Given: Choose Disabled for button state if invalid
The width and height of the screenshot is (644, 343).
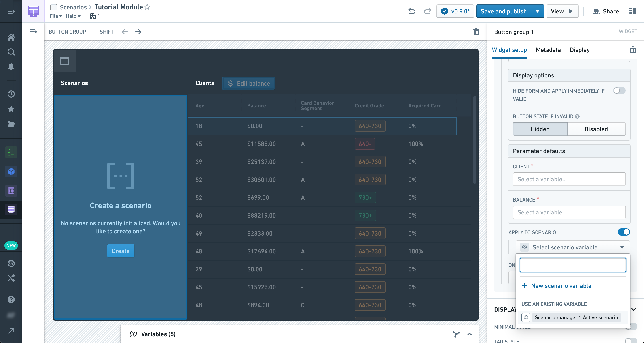Looking at the screenshot, I should pyautogui.click(x=596, y=129).
